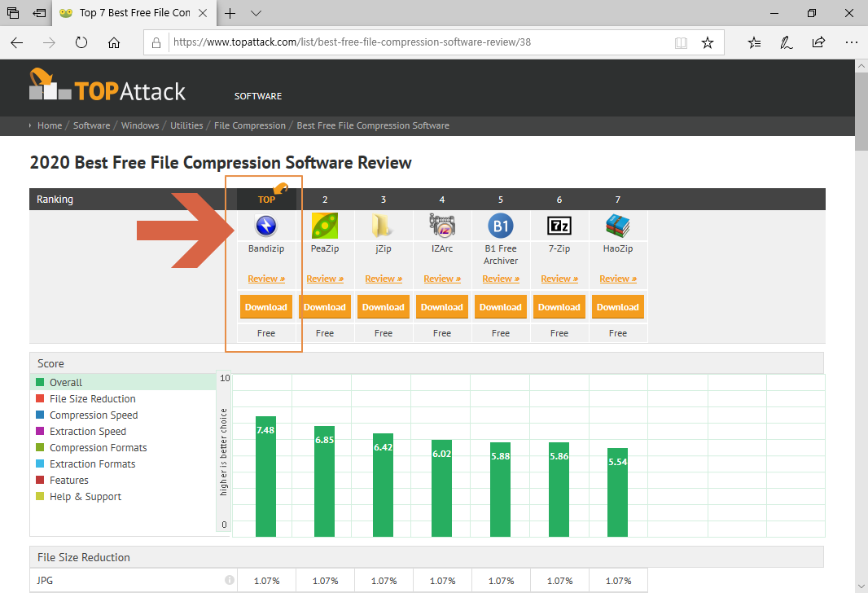Click the page vertical scrollbar thumb
Image resolution: width=868 pixels, height=593 pixels.
(x=861, y=111)
